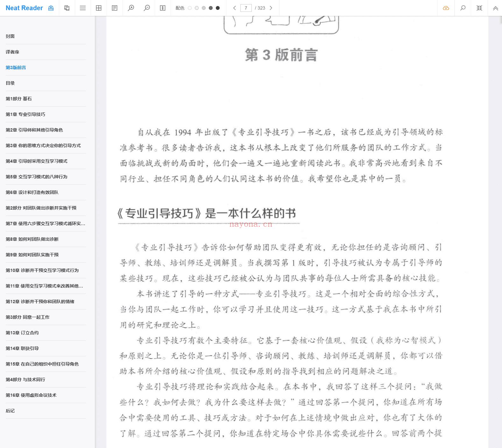Collapse the toolbar with double chevron icon
Viewport: 502px width, 448px height.
pyautogui.click(x=496, y=8)
